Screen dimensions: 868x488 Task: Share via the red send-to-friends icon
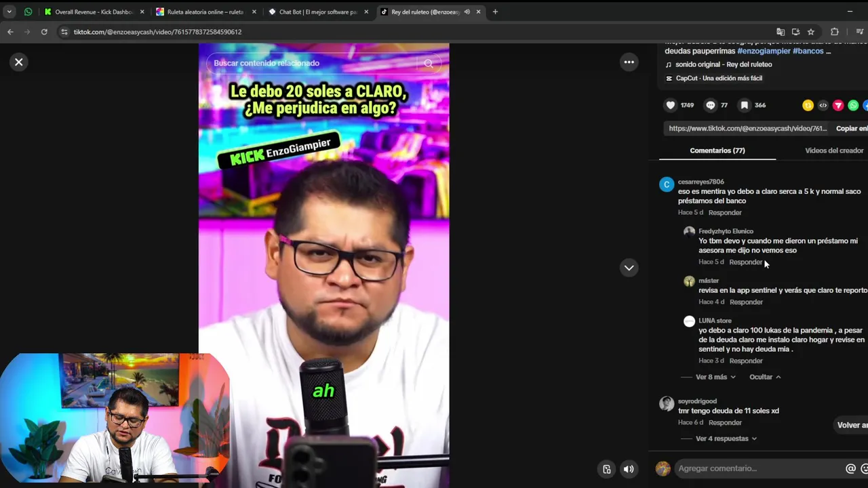838,105
